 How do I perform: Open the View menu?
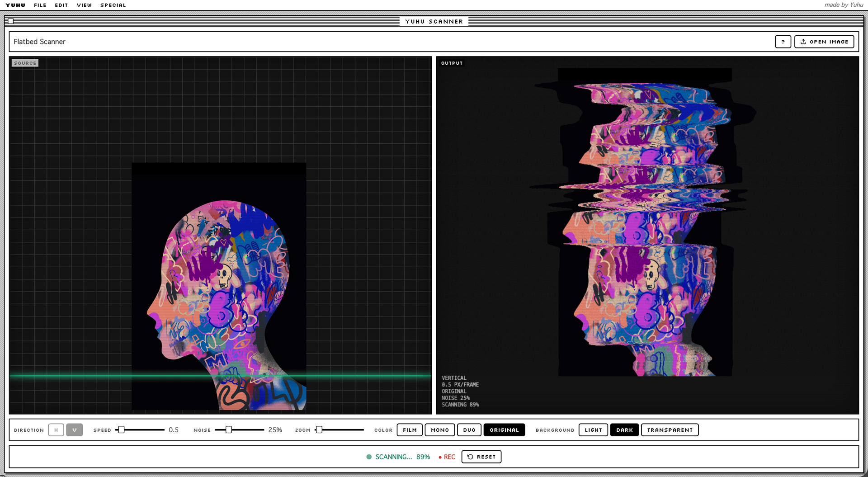[84, 5]
